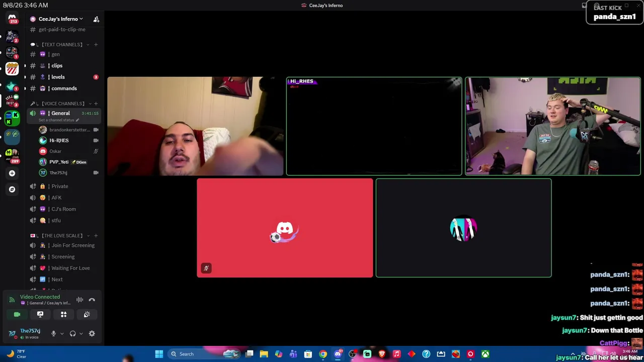Screen dimensions: 644x362
Task: Open CeeJay's Inferno server menu
Action: pos(61,19)
